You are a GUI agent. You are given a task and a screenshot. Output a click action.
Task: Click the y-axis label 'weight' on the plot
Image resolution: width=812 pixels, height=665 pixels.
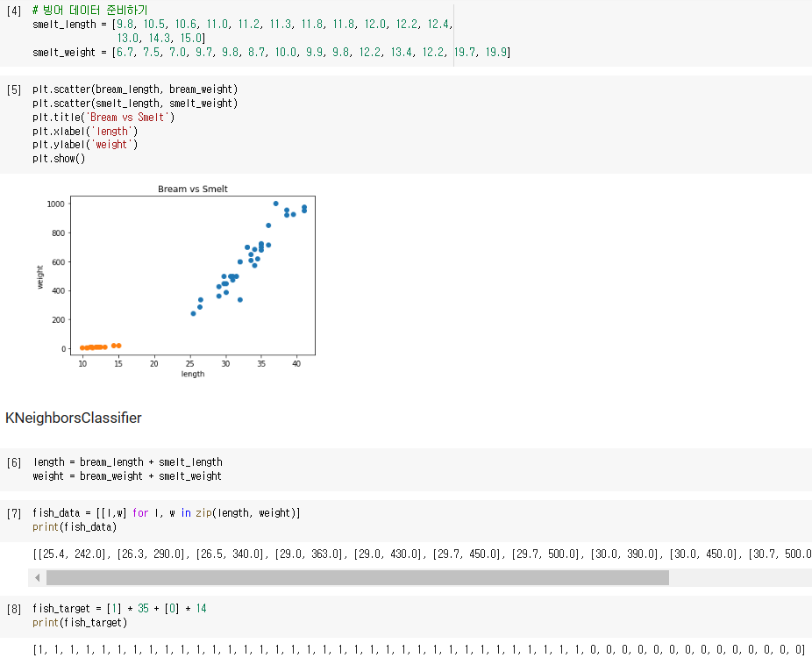39,276
